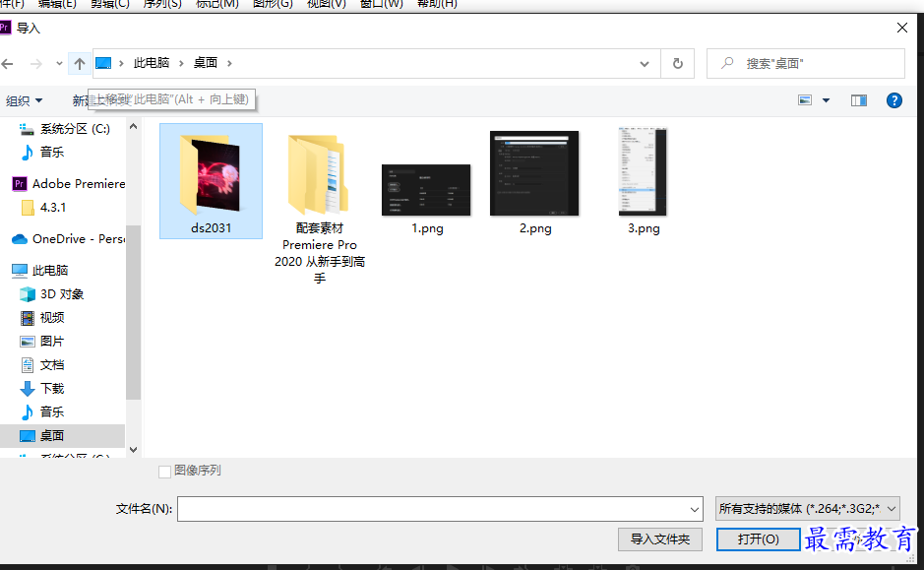Screen dimensions: 924x570
Task: Select 系统分区 (C:) in navigation pane
Action: 65,129
